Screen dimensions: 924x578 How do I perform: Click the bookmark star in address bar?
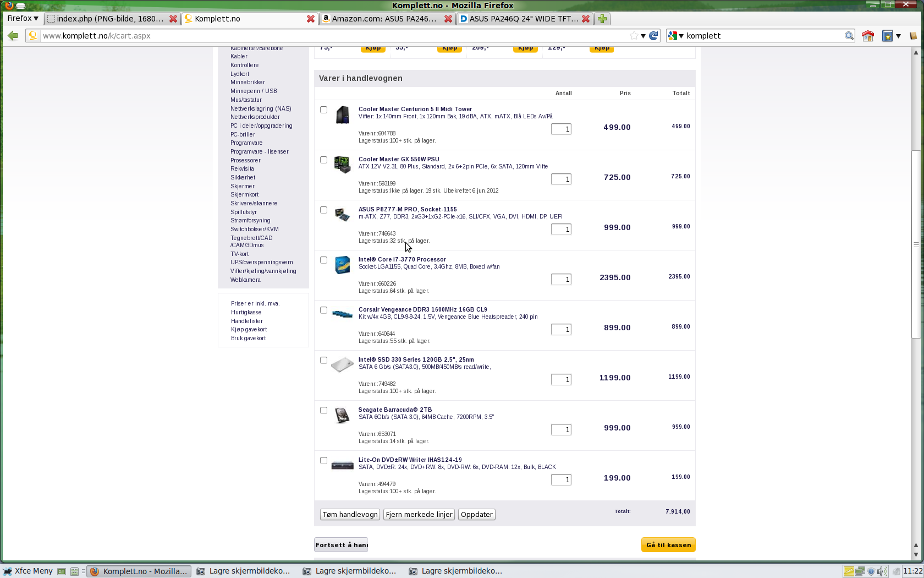(x=634, y=36)
